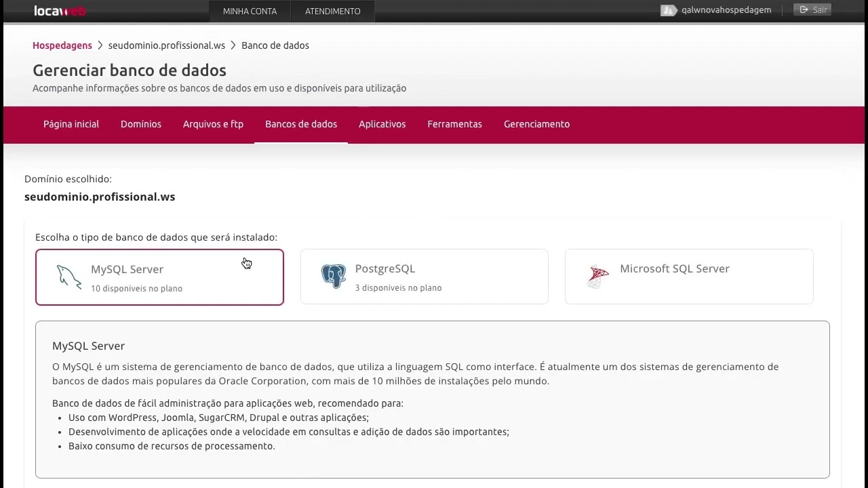
Task: Click the Banco de dados breadcrumb
Action: point(275,45)
